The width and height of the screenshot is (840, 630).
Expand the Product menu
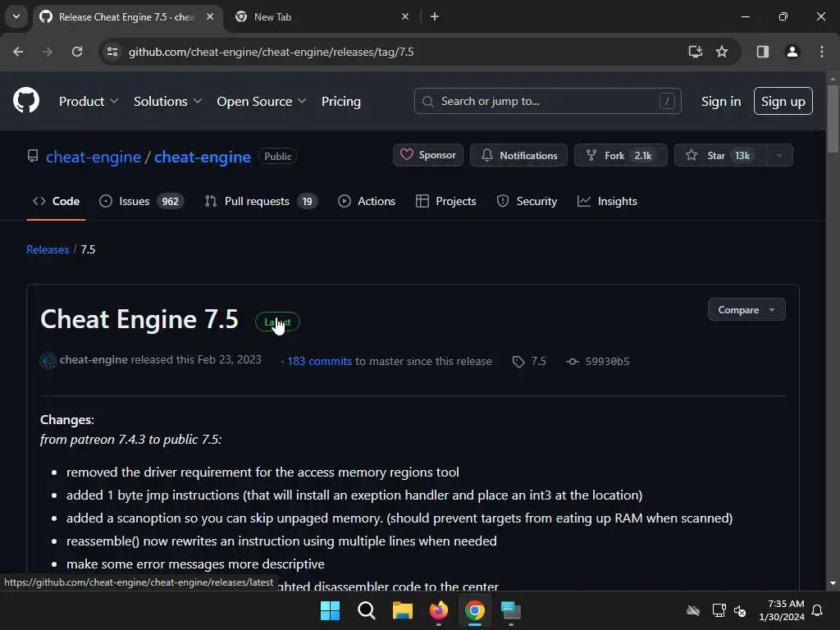click(89, 101)
